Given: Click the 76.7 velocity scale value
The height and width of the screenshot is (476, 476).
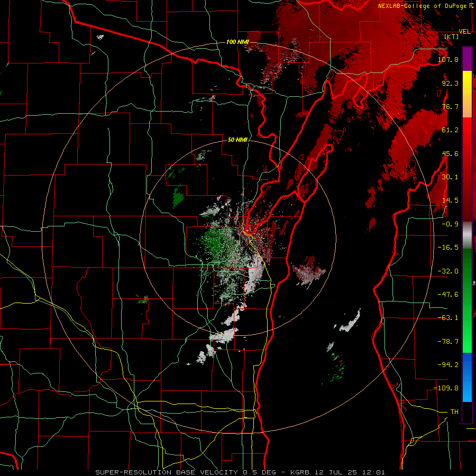Looking at the screenshot, I should click(450, 106).
